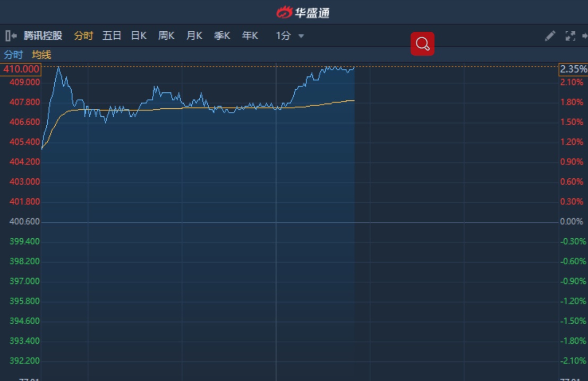Click the red search magnifier button

(422, 44)
